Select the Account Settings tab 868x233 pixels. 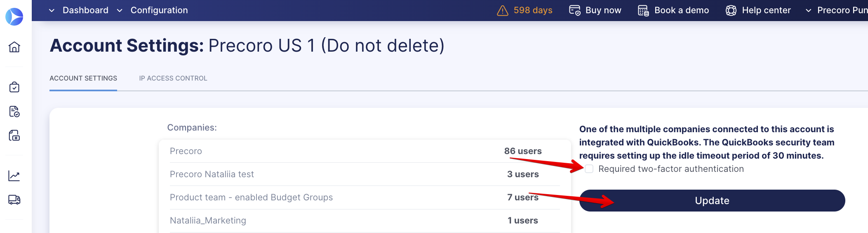click(x=83, y=78)
